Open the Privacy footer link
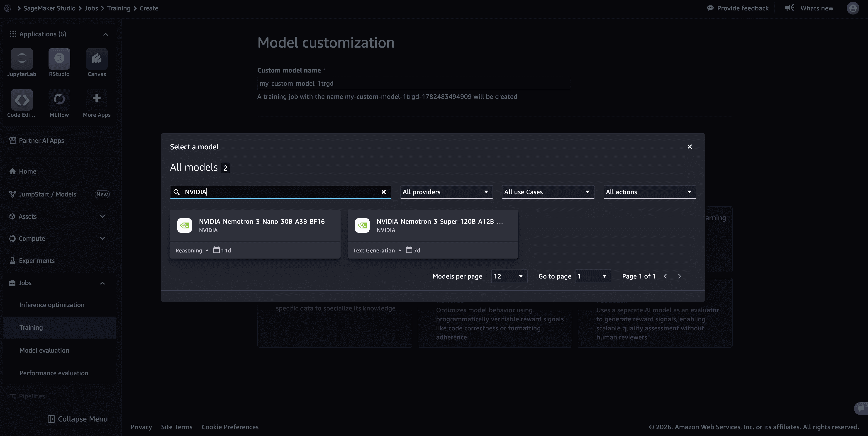This screenshot has height=436, width=868. point(141,427)
